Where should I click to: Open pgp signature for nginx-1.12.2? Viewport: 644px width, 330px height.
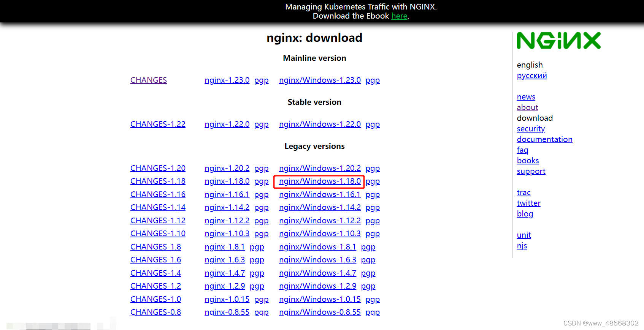262,221
